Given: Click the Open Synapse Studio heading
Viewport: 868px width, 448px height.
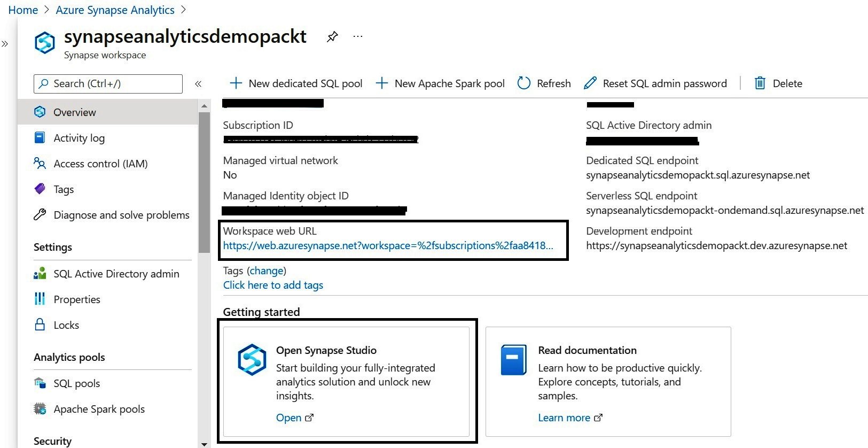Looking at the screenshot, I should (326, 350).
